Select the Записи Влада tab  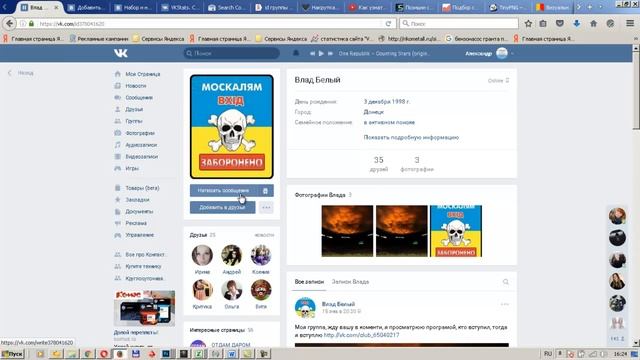[x=350, y=282]
